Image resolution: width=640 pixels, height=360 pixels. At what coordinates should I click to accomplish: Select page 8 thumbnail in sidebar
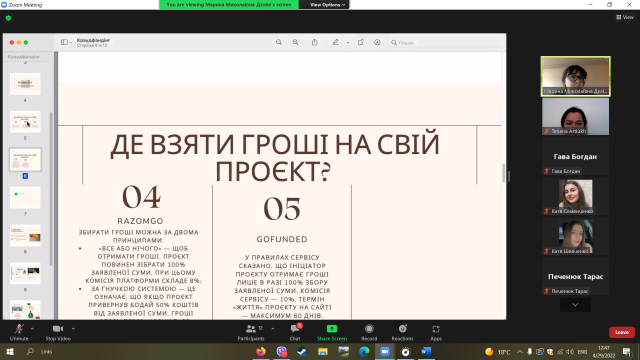pos(25,236)
